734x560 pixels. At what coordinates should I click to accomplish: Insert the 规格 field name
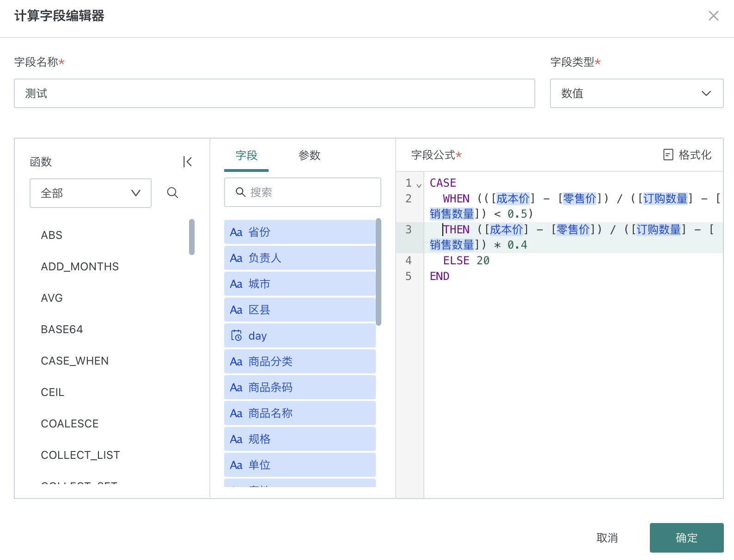259,439
